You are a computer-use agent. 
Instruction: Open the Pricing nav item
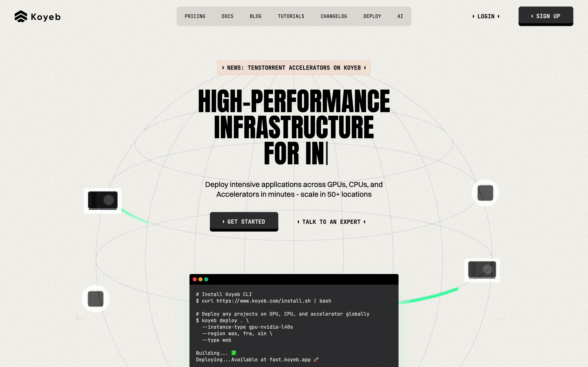(x=195, y=16)
